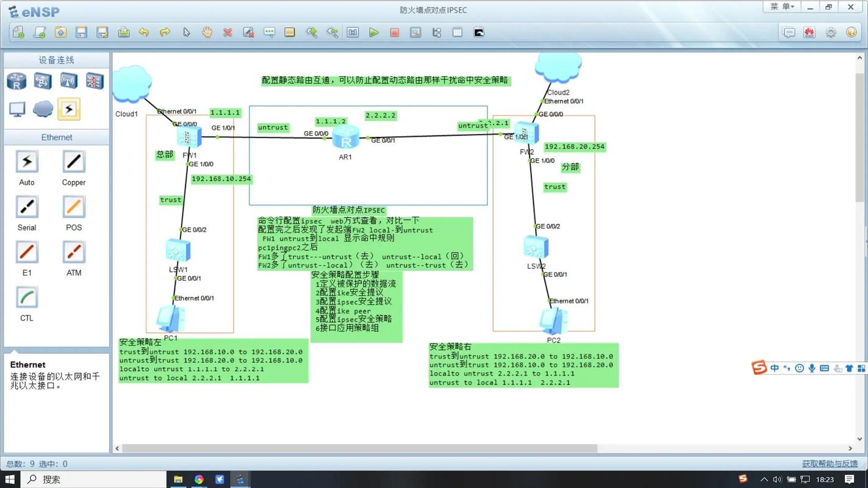Select the LSW2 switch on canvas
Viewport: 868px width, 488px height.
536,247
